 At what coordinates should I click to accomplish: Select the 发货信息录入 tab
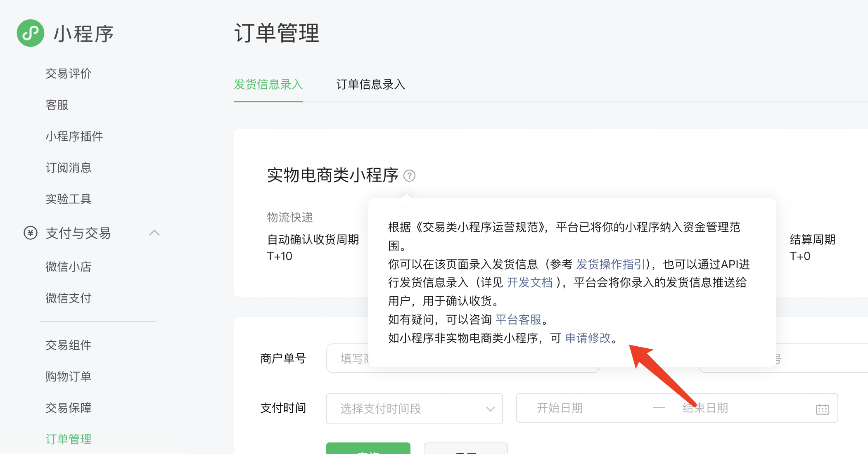[x=268, y=85]
